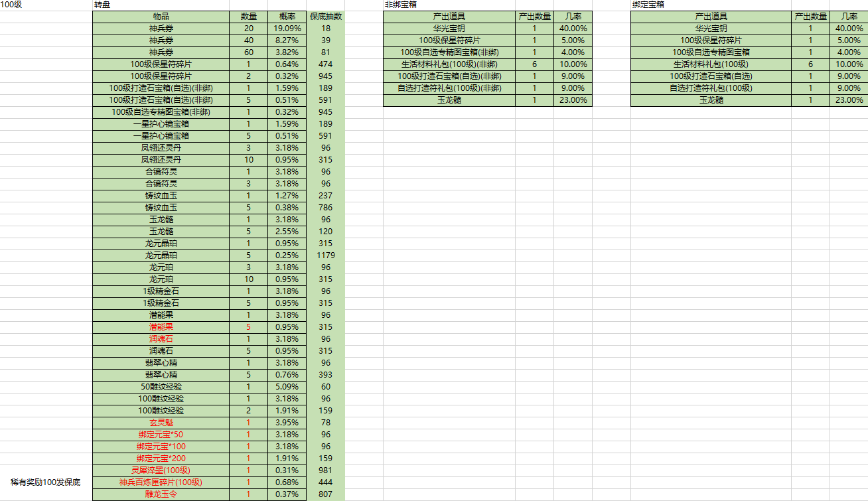
Task: Select '华光宝钥' in the 绑定宝箱 table
Action: click(x=710, y=29)
